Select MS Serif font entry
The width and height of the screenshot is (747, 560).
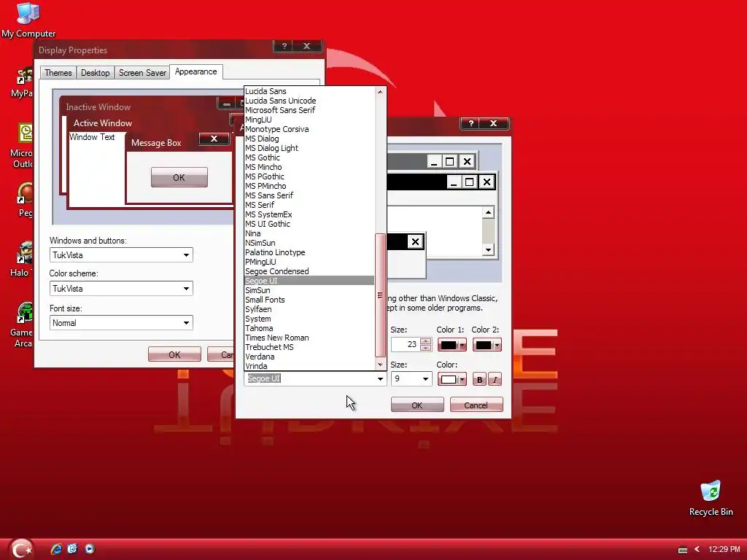click(x=309, y=205)
